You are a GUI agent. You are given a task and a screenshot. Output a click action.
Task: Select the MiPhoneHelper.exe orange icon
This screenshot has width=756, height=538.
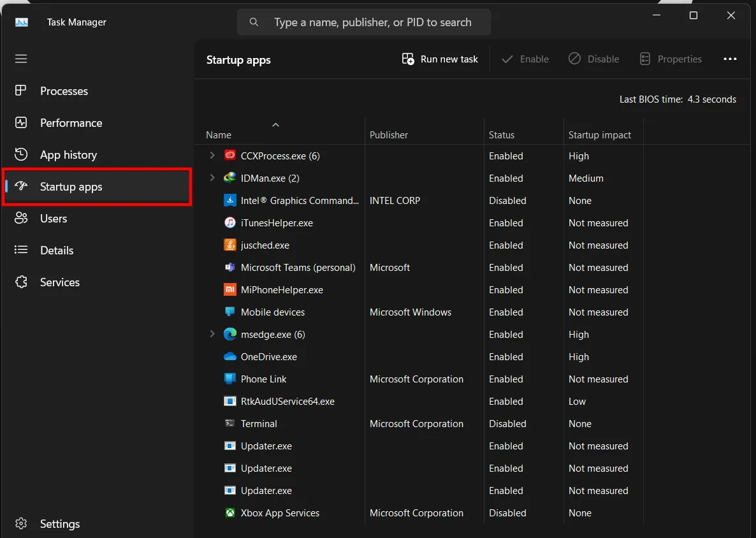(x=230, y=290)
